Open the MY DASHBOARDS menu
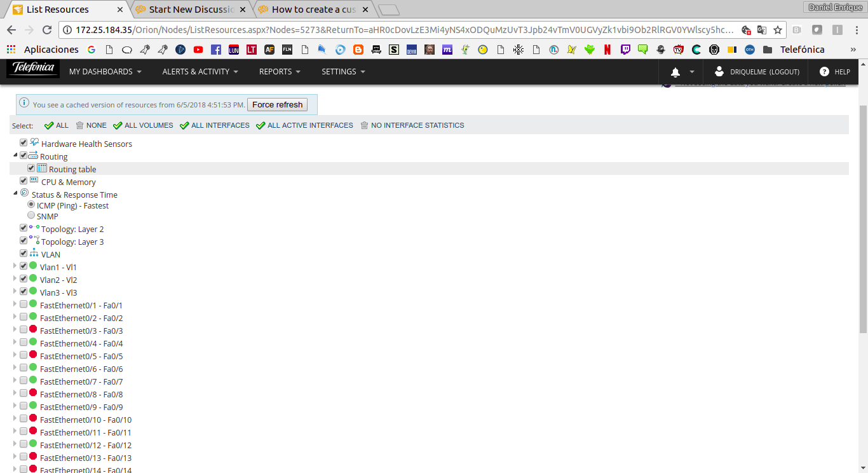Image resolution: width=868 pixels, height=473 pixels. click(105, 72)
